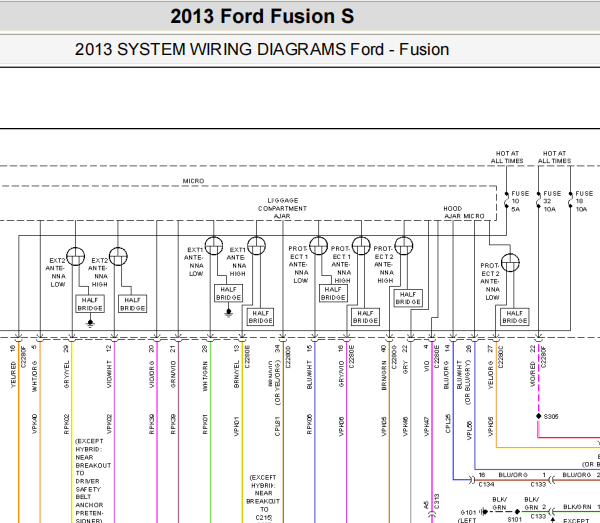This screenshot has width=600, height=523.
Task: Click HALF BRIDGE box above the EXT2 ground symbol
Action: pyautogui.click(x=90, y=304)
